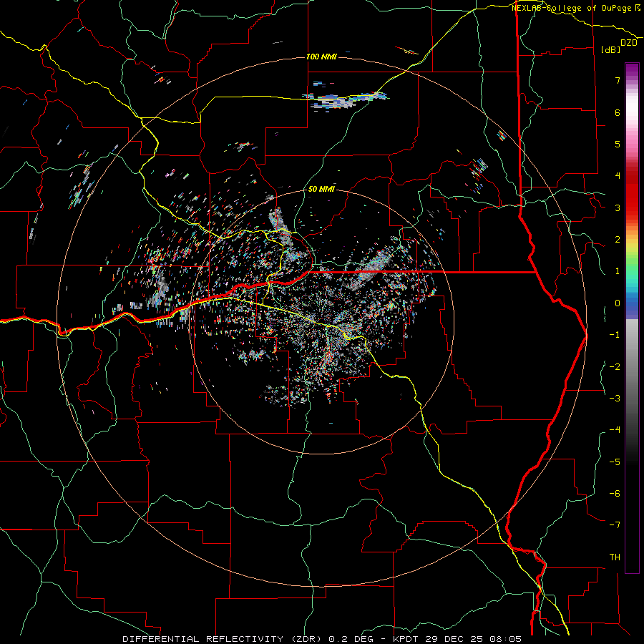Click the KPDT station identifier
Screen dimensions: 644x644
[406, 639]
